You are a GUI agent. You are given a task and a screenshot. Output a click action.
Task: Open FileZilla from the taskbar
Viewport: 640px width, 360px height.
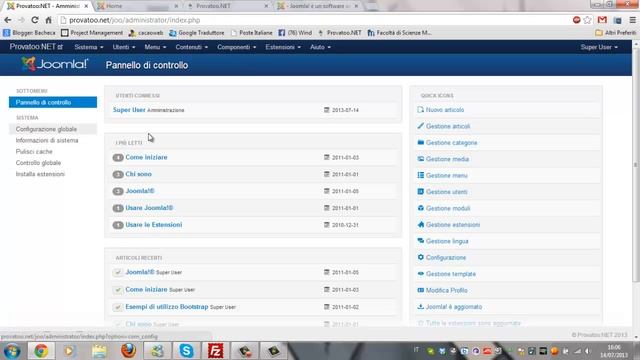[x=216, y=351]
